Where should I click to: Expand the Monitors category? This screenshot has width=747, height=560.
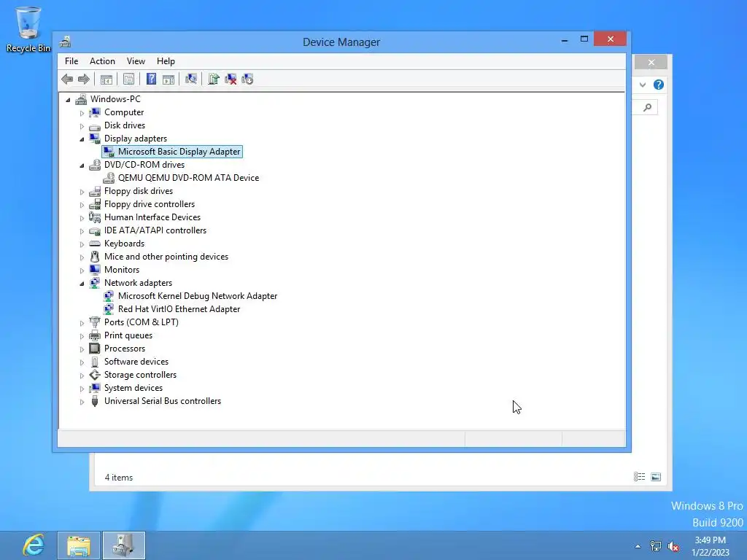tap(82, 271)
